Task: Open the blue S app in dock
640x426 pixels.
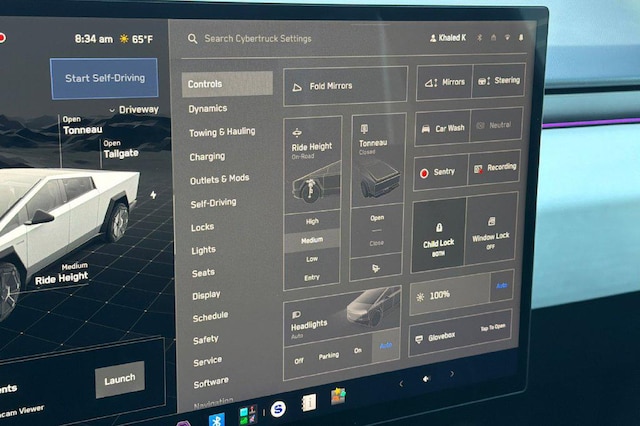Action: [x=278, y=408]
